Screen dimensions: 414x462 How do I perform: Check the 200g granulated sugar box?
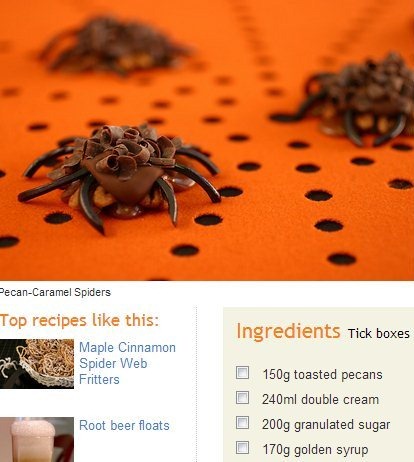(x=242, y=423)
